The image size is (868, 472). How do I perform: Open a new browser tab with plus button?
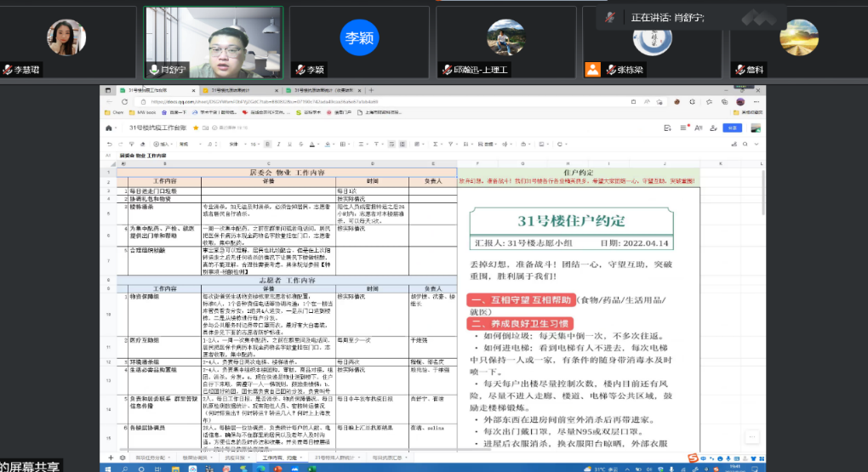coord(371,90)
